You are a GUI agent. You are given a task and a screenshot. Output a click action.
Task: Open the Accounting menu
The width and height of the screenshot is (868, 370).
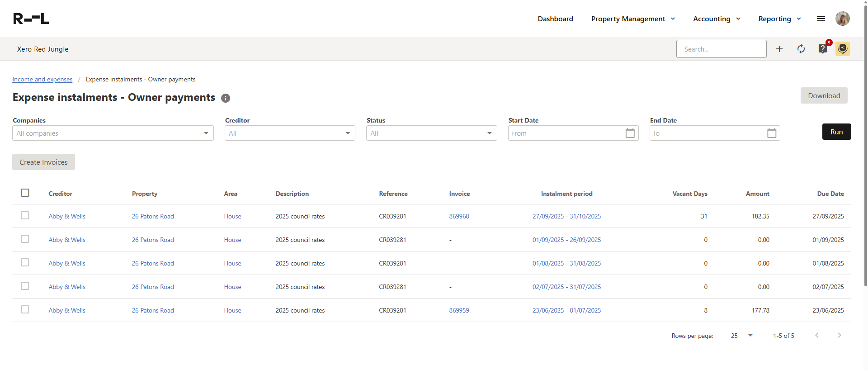pos(717,19)
